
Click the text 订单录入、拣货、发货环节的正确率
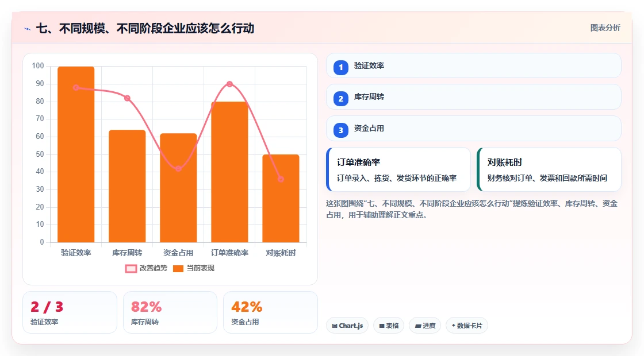[397, 179]
